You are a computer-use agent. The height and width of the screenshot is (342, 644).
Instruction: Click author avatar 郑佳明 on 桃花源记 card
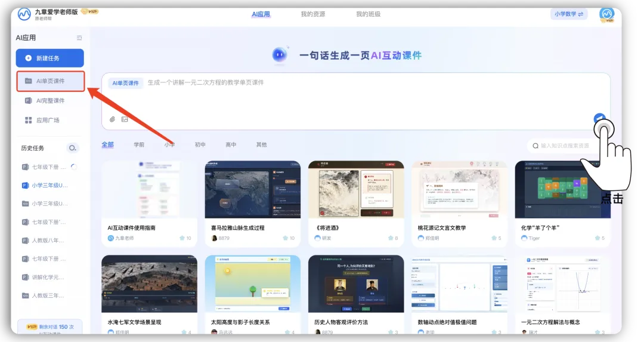point(421,238)
